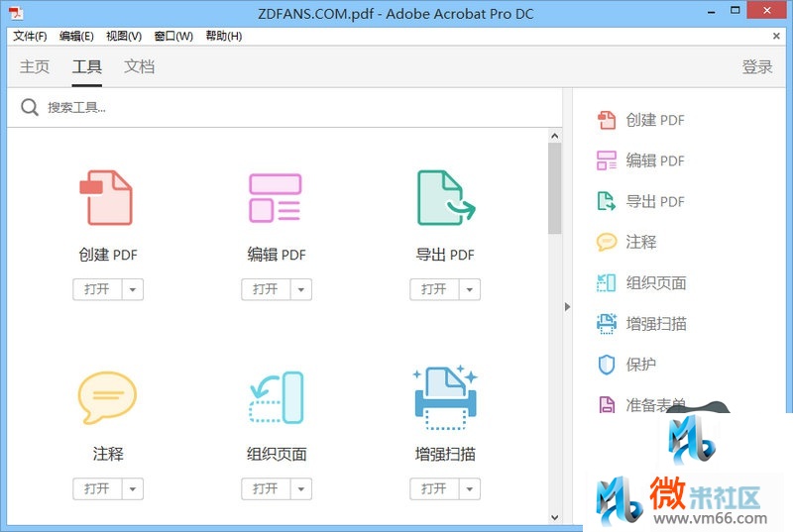Click 打开 button under 创建 PDF
Screen dimensions: 793x532
pyautogui.click(x=97, y=289)
